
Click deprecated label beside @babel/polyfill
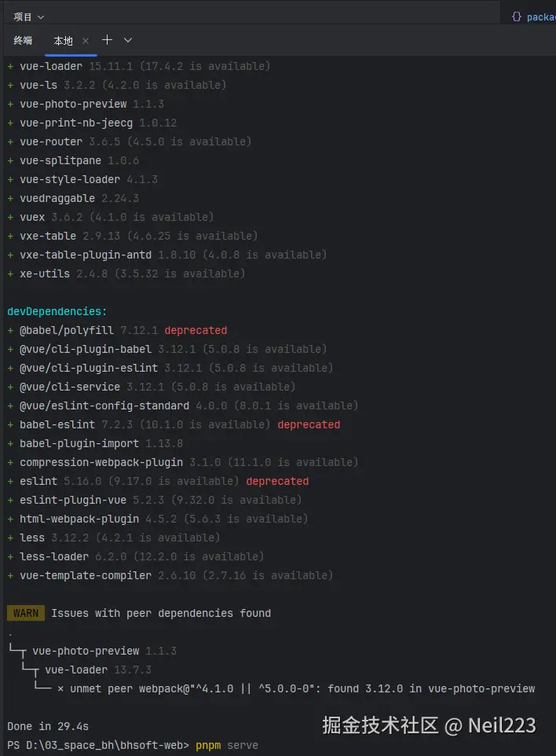point(196,330)
